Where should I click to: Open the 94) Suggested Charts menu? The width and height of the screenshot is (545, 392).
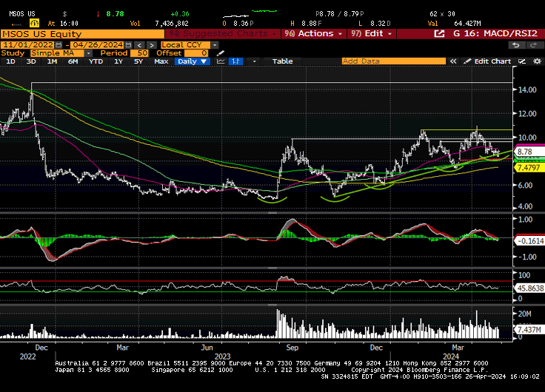[x=223, y=34]
